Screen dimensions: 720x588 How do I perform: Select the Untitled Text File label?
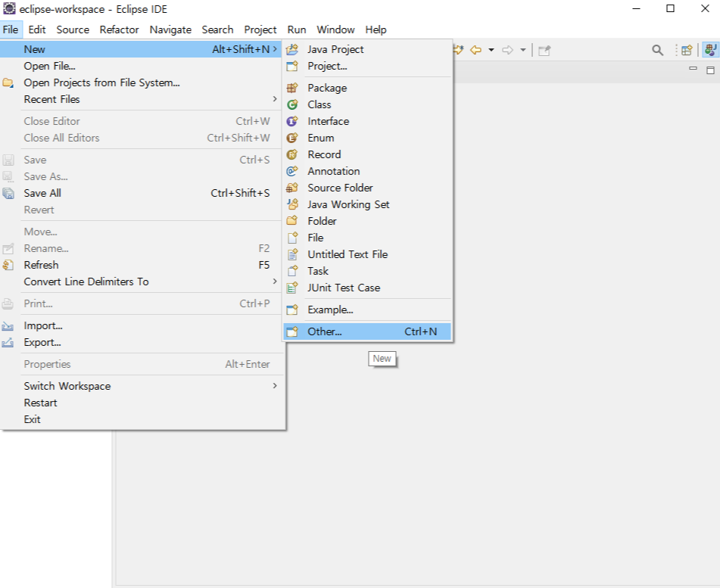point(348,254)
